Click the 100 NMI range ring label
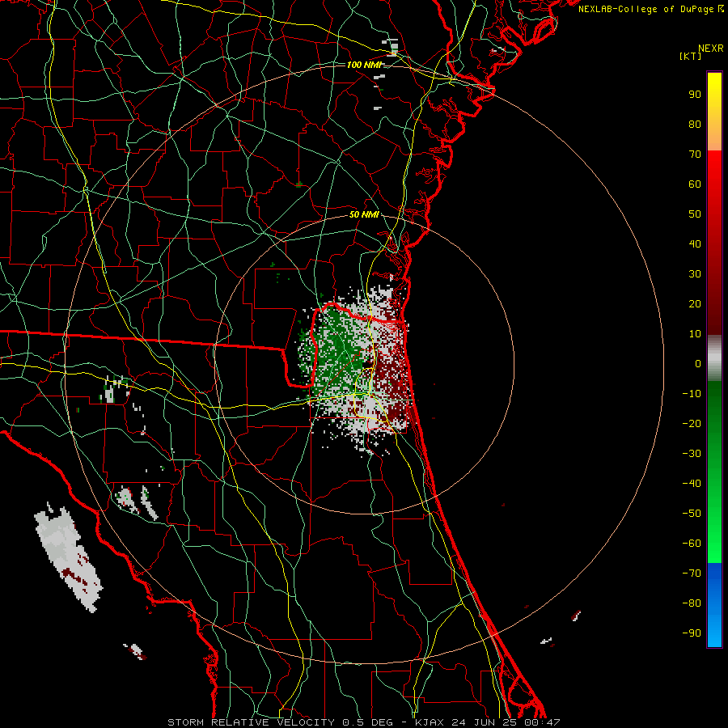The height and width of the screenshot is (728, 728). (363, 65)
